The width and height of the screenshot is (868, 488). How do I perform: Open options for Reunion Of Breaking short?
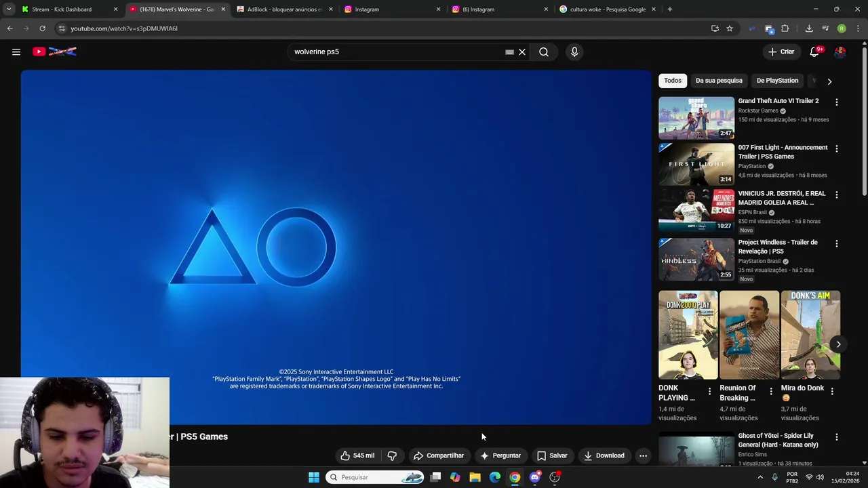tap(770, 391)
